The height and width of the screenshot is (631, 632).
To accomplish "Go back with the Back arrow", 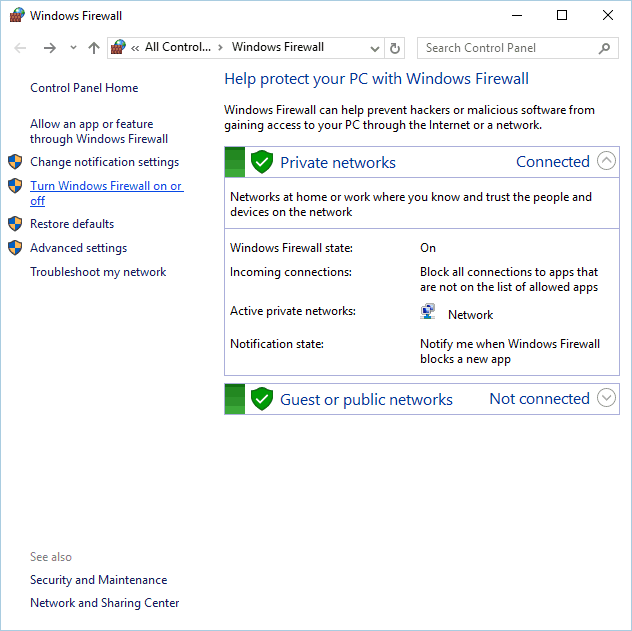I will (x=20, y=48).
